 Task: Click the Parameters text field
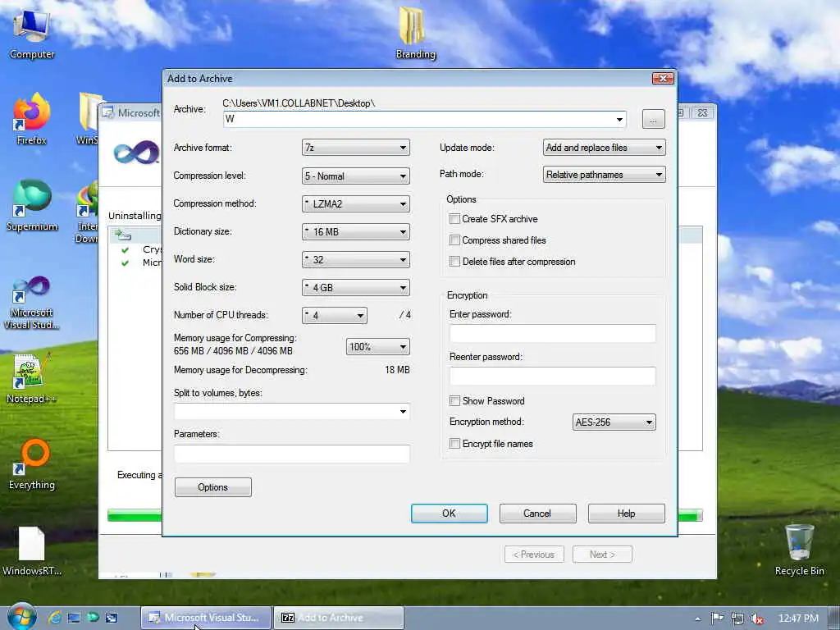[x=292, y=454]
